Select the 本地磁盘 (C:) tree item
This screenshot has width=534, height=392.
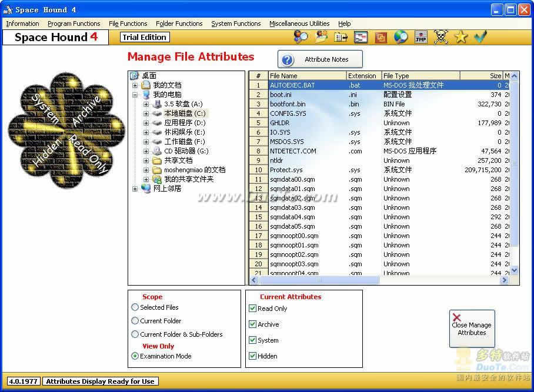coord(185,113)
